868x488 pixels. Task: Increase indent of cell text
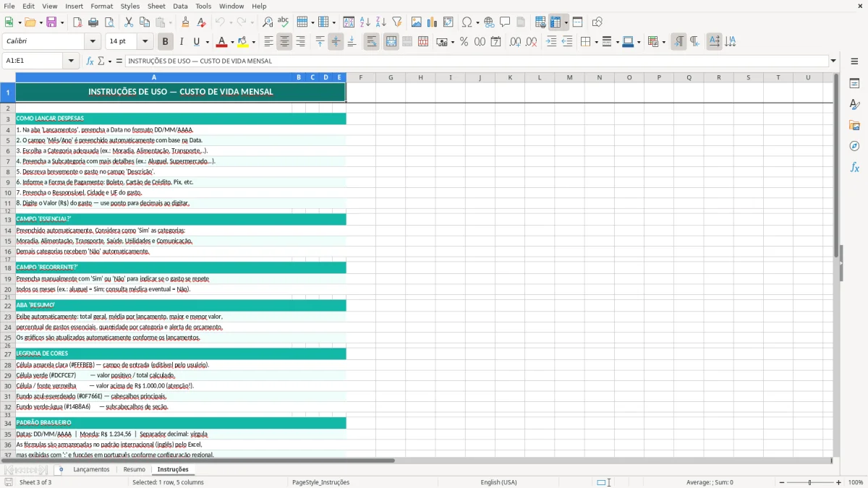click(551, 42)
